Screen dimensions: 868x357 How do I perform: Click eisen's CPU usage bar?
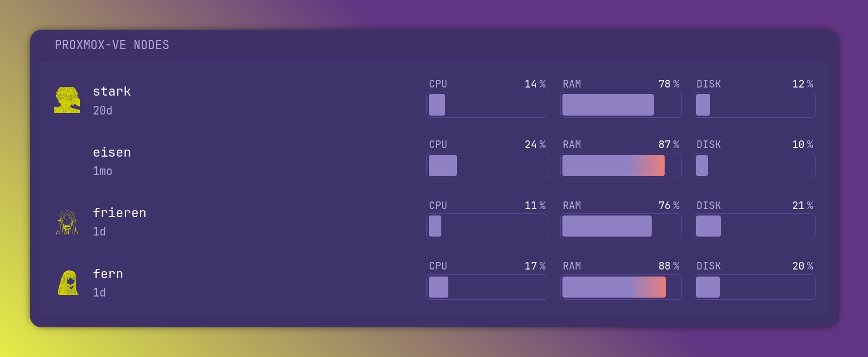tap(487, 165)
